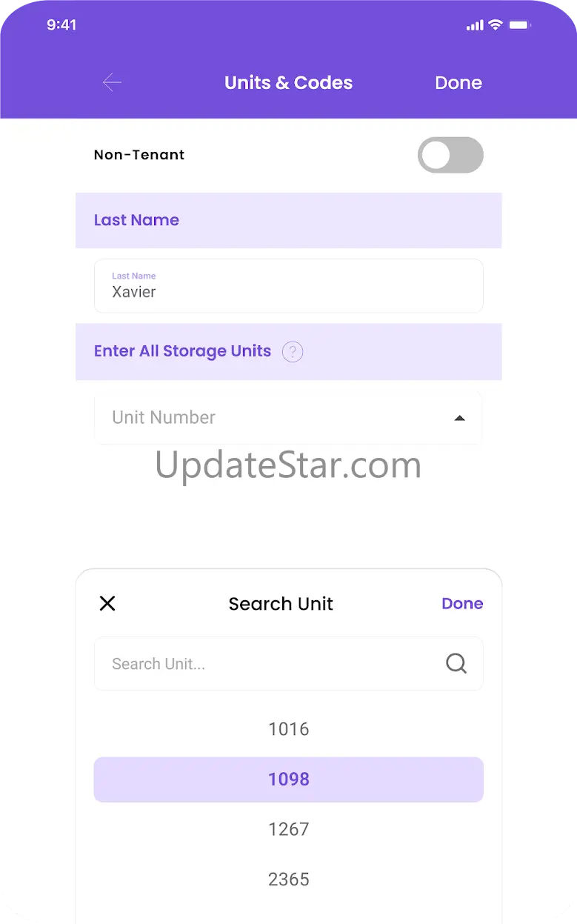Tap the Wi-Fi status icon
This screenshot has height=924, width=577.
[x=495, y=25]
